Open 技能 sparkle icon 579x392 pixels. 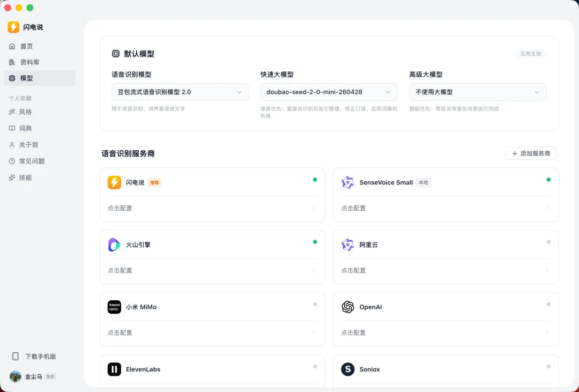[12, 177]
